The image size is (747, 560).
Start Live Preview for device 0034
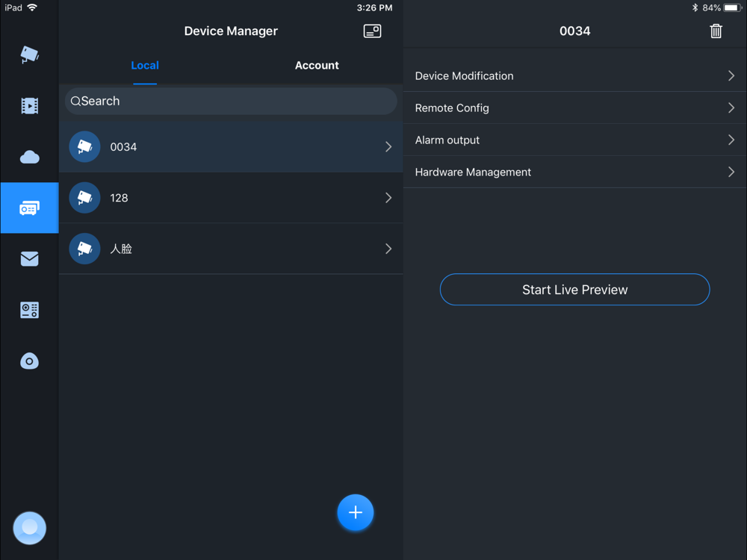pyautogui.click(x=574, y=290)
